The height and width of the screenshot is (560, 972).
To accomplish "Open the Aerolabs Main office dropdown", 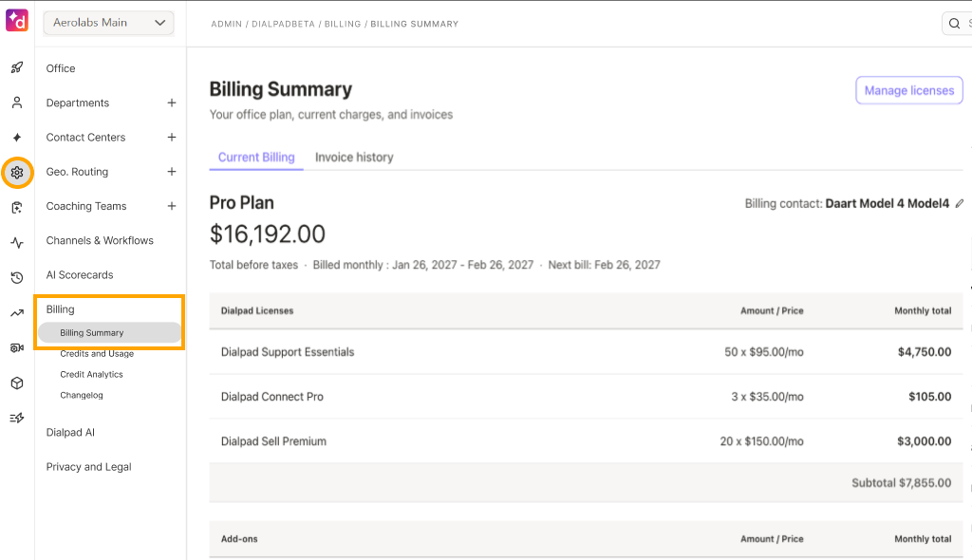I will [108, 23].
